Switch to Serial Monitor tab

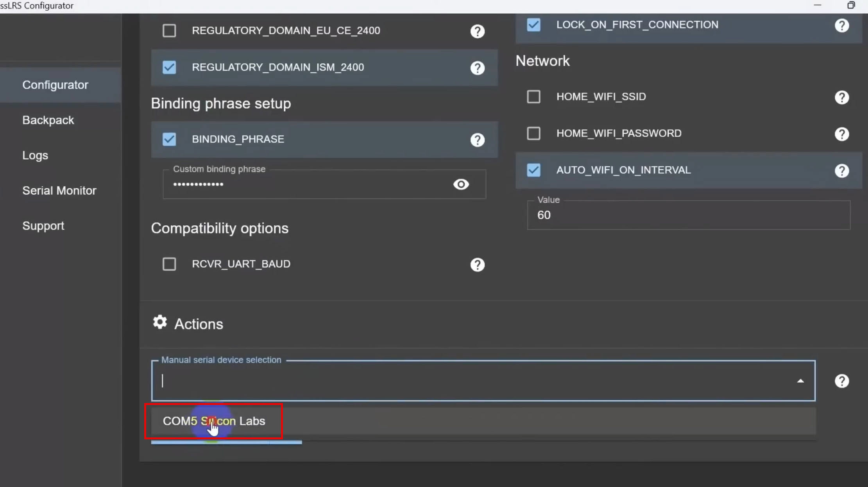(59, 191)
